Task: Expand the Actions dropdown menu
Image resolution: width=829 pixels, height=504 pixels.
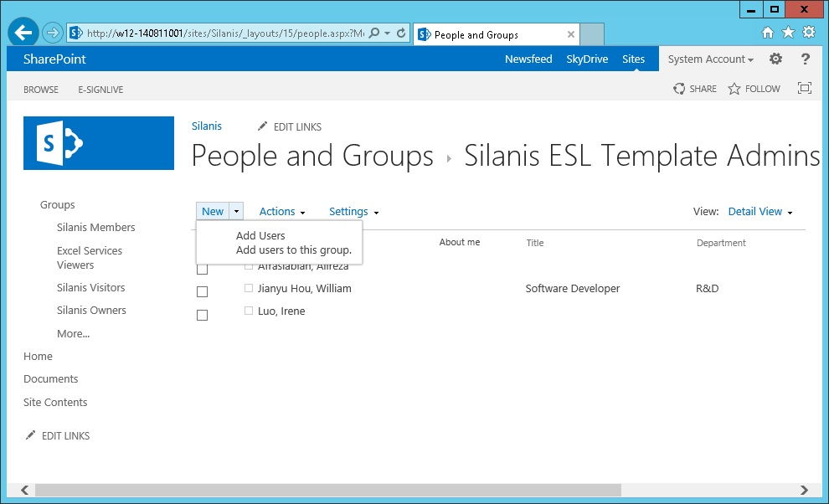Action: click(282, 212)
